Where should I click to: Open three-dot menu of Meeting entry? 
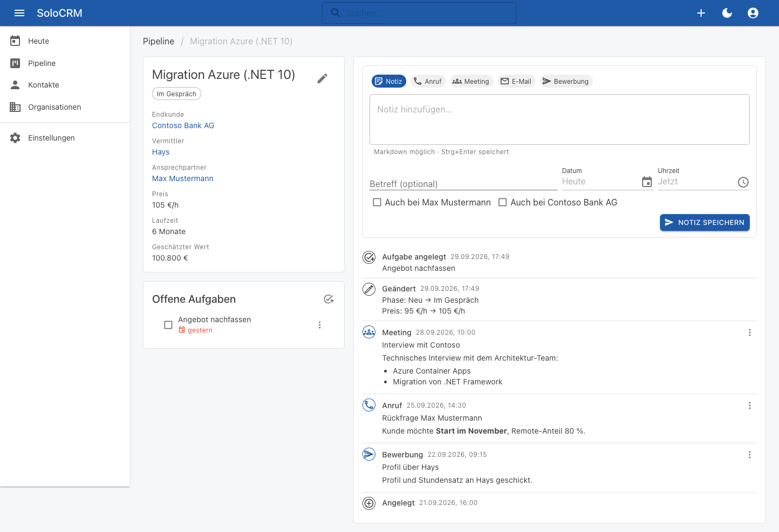(x=750, y=332)
